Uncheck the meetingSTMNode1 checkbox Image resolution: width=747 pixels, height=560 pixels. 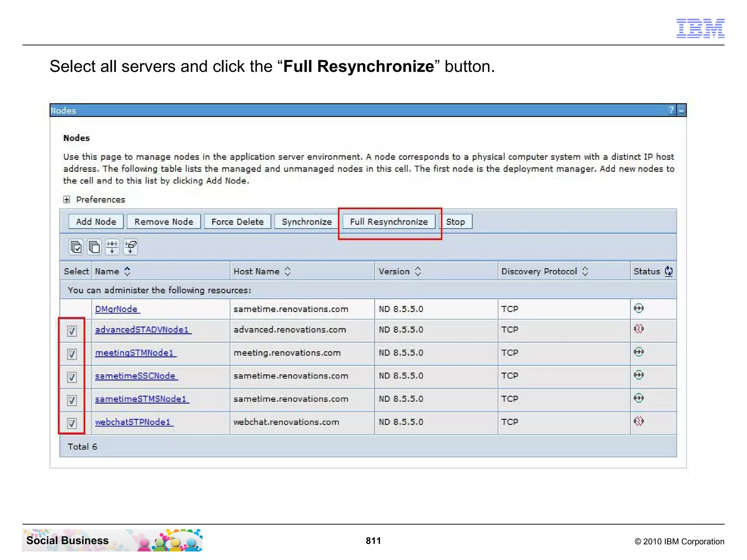coord(72,354)
